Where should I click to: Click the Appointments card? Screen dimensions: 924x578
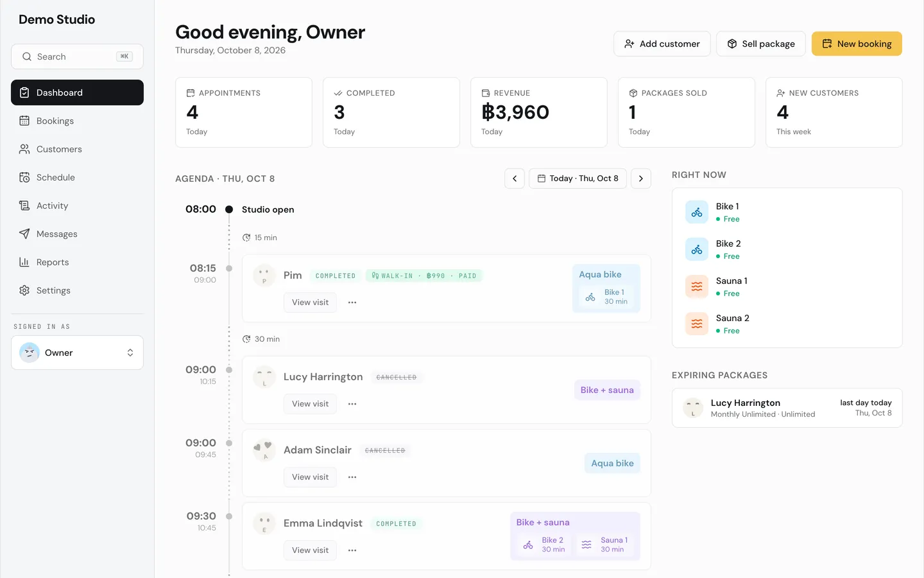pyautogui.click(x=244, y=112)
